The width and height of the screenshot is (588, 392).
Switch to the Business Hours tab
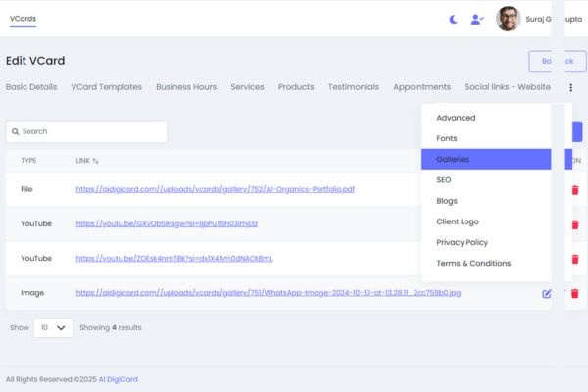click(x=186, y=87)
